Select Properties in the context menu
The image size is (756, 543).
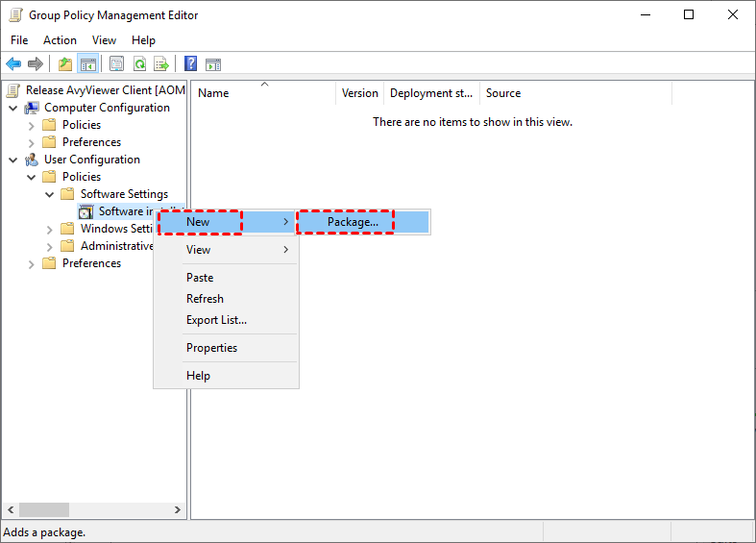pos(211,348)
